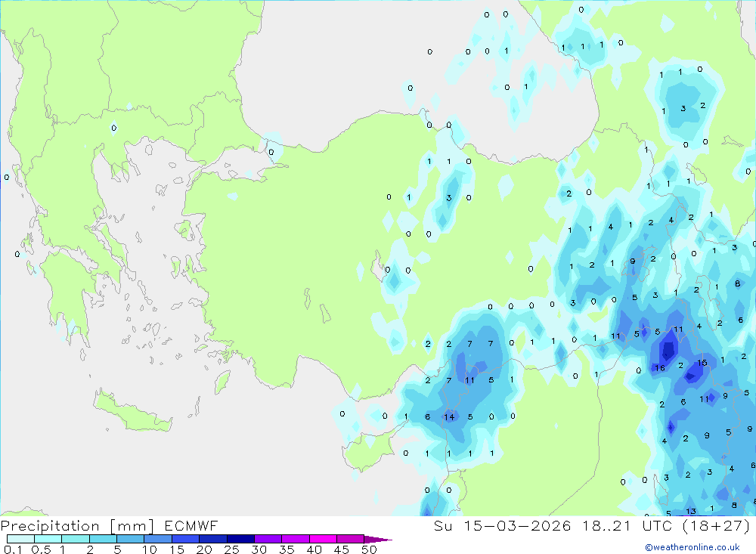This screenshot has width=756, height=554.
Task: Click the '[mm]' unit label
Action: (132, 526)
